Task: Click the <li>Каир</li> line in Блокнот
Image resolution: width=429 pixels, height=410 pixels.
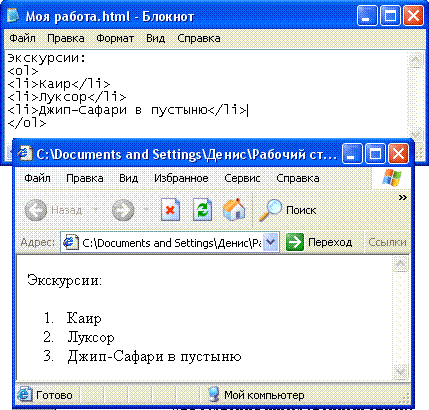Action: 59,84
